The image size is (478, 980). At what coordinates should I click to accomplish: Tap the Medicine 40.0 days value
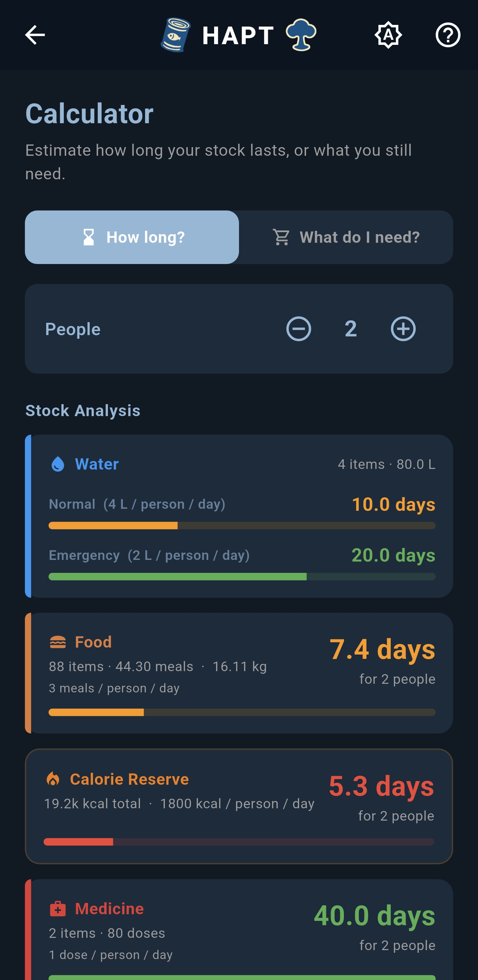[374, 915]
